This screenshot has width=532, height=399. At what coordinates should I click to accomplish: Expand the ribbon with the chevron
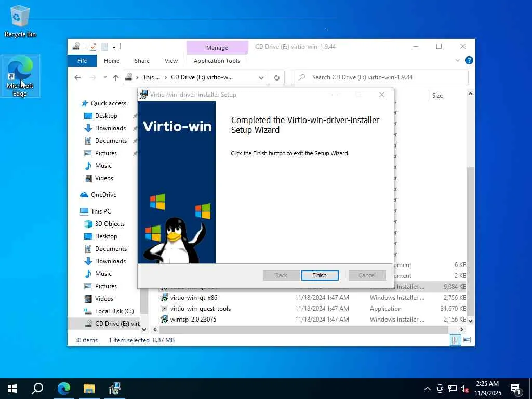tap(457, 60)
